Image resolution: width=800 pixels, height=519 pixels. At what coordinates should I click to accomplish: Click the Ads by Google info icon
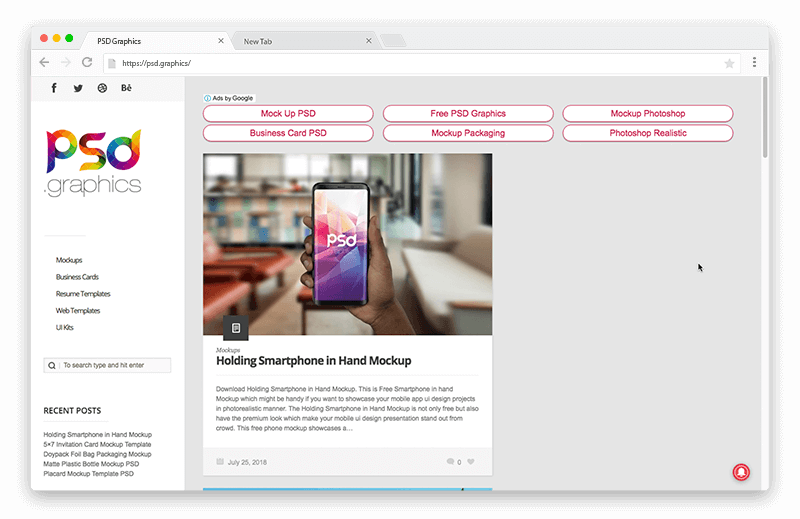[207, 98]
